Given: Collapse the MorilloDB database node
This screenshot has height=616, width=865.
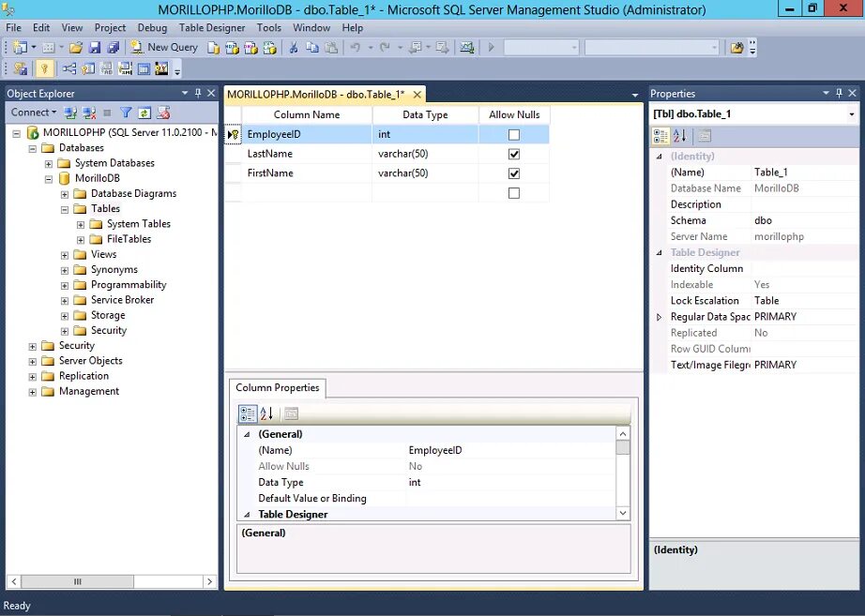Looking at the screenshot, I should pyautogui.click(x=49, y=179).
